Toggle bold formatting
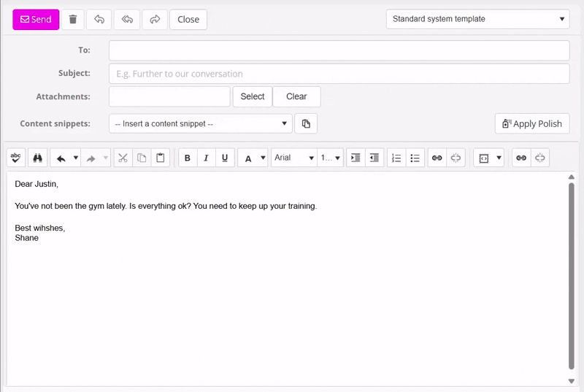 tap(188, 158)
